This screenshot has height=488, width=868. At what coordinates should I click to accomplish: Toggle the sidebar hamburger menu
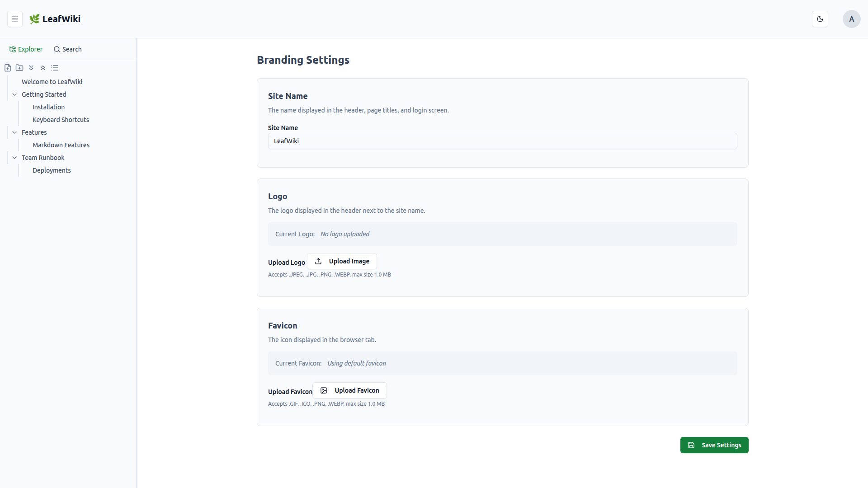(x=15, y=19)
